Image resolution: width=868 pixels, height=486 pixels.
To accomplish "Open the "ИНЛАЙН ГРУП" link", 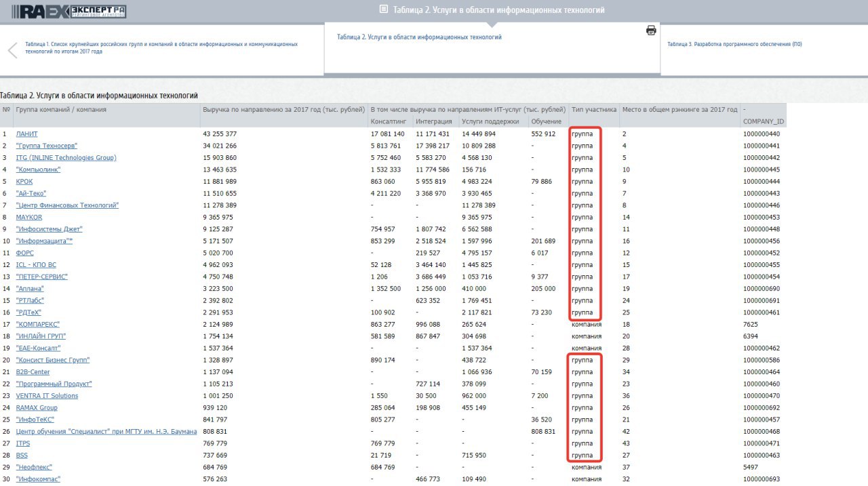I will (x=41, y=336).
